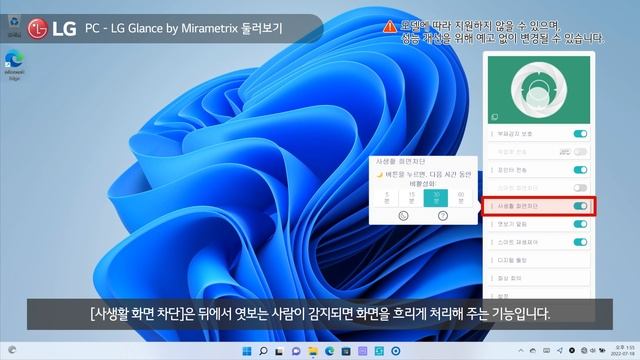Open the help question-mark icon in popup
The image size is (640, 360).
(443, 216)
